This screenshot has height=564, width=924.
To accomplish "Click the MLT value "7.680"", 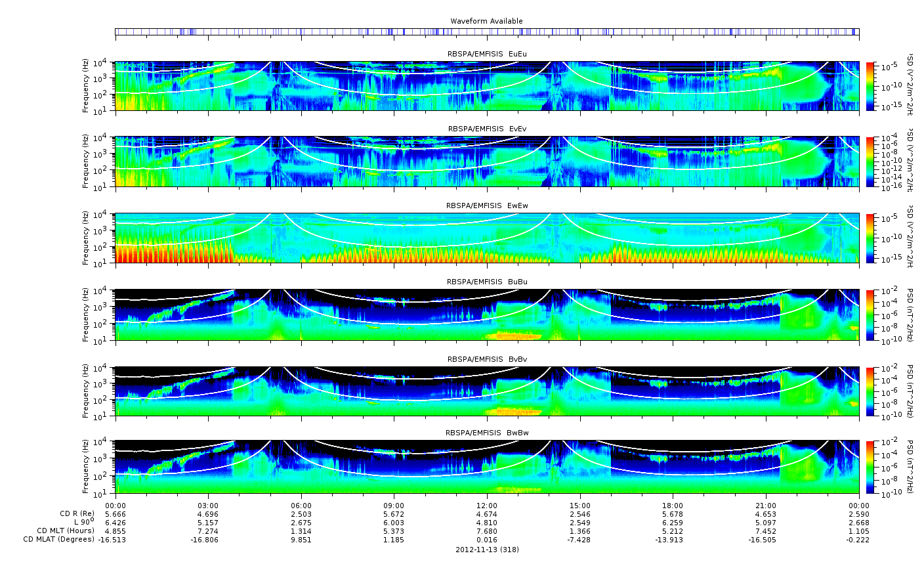I will click(487, 531).
